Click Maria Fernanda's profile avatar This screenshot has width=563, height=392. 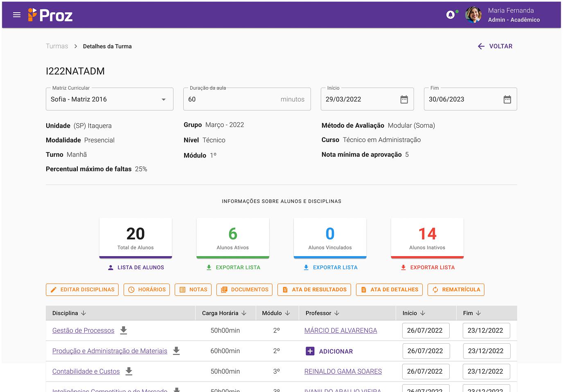click(x=473, y=15)
